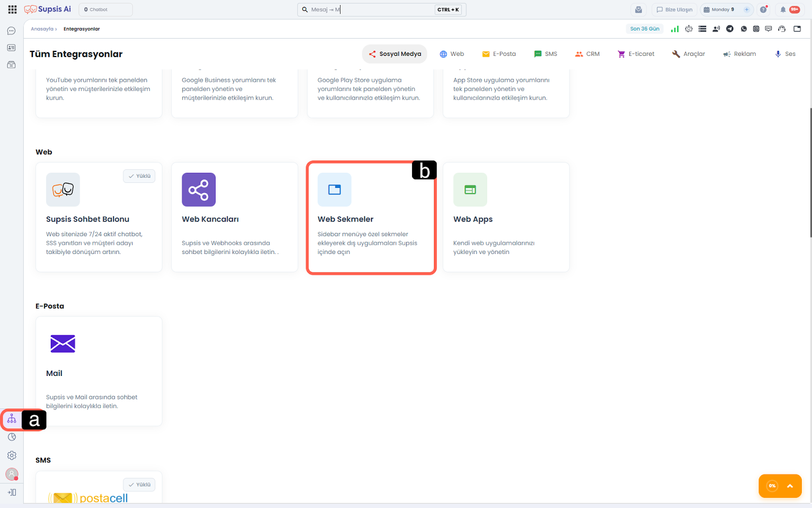This screenshot has height=508, width=812.
Task: Click the WhatsApp icon in the status bar
Action: (x=743, y=29)
